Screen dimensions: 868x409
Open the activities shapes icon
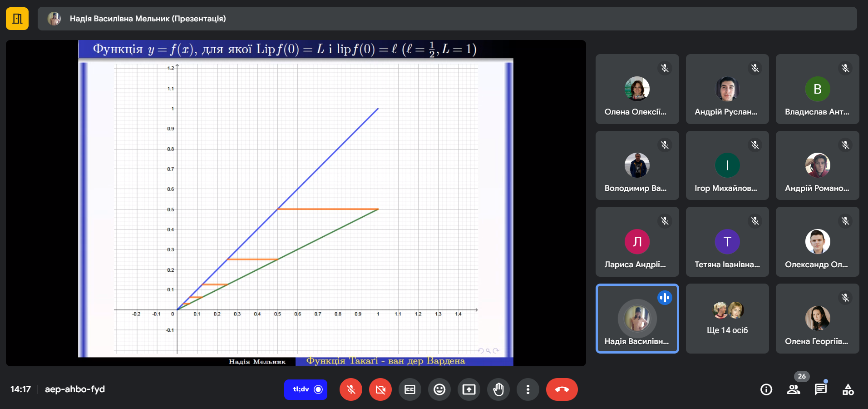[x=848, y=389]
